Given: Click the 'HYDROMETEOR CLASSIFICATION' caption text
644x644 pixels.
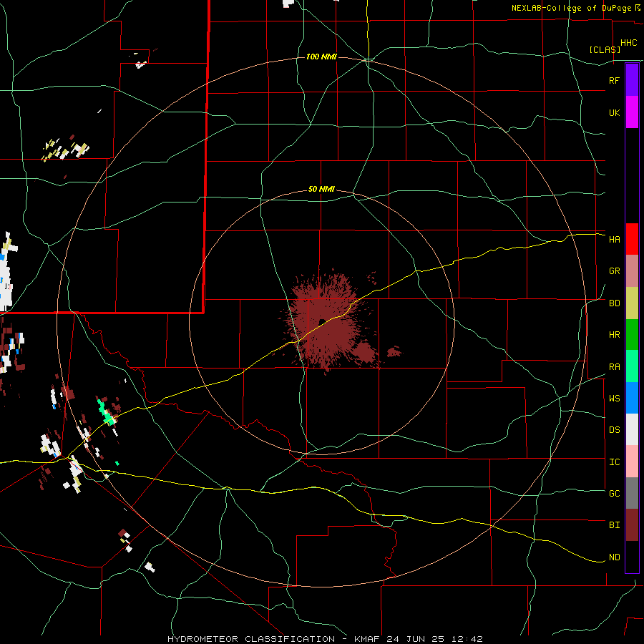Looking at the screenshot, I should [251, 639].
